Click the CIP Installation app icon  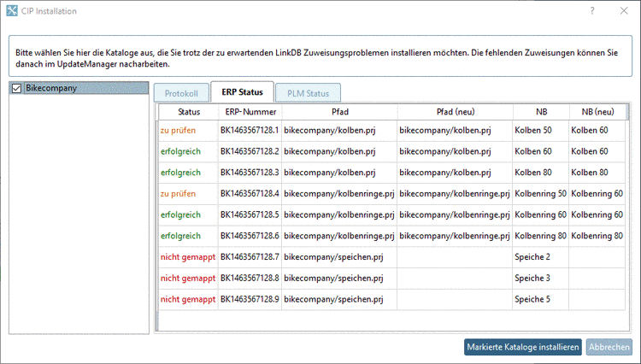[x=12, y=10]
